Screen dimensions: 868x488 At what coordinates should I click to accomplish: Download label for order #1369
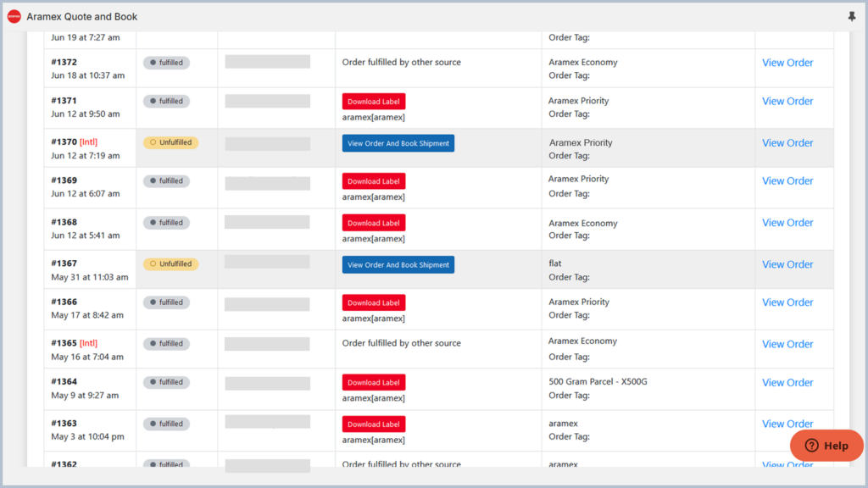374,181
